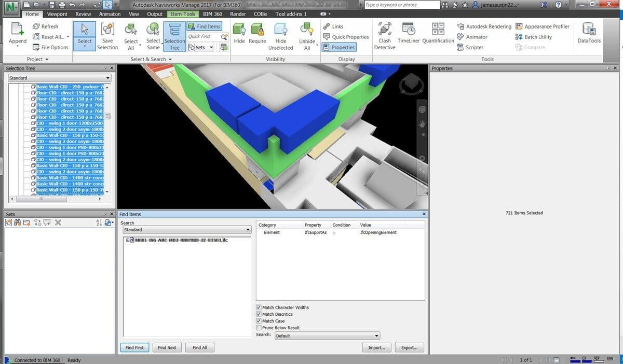Open Appearance Profiler
Viewport: 623px width, 364px height.
(543, 26)
